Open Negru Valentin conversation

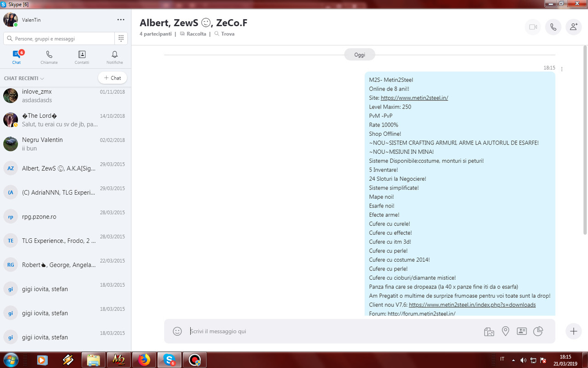[x=66, y=144]
